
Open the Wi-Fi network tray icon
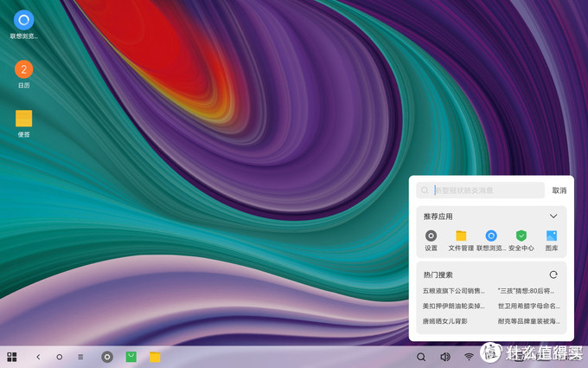[x=470, y=357]
